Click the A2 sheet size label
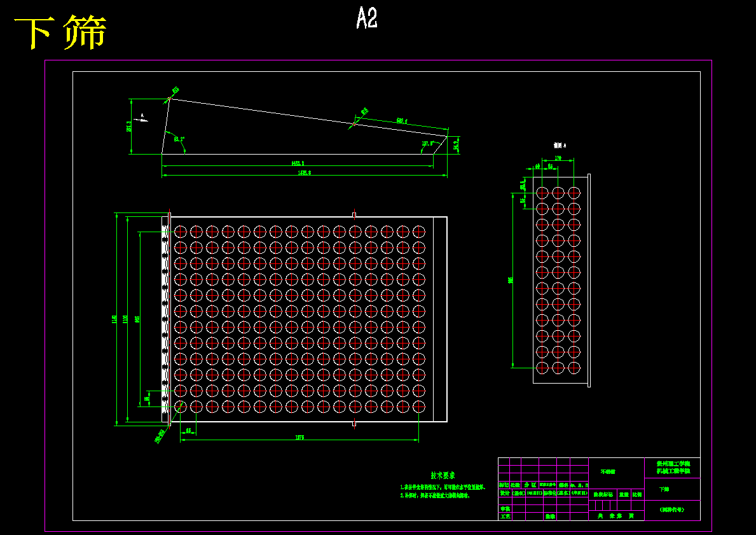 click(367, 18)
